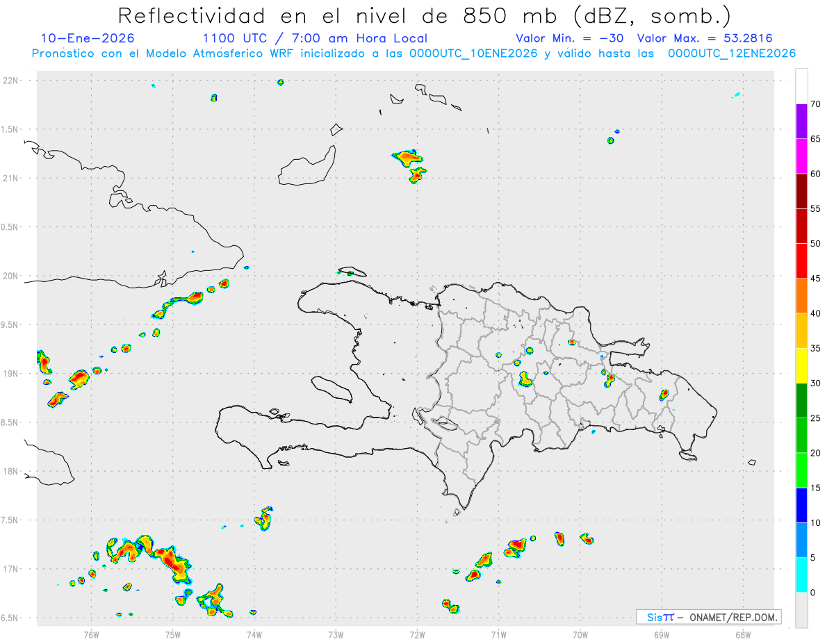
Task: Click the latitude label '17N'
Action: pyautogui.click(x=12, y=569)
